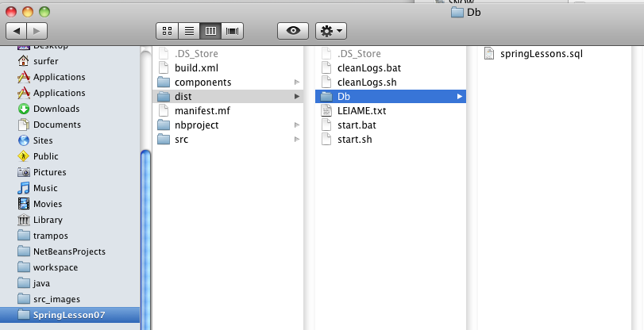Open Music in sidebar
Image resolution: width=644 pixels, height=330 pixels.
[x=70, y=188]
